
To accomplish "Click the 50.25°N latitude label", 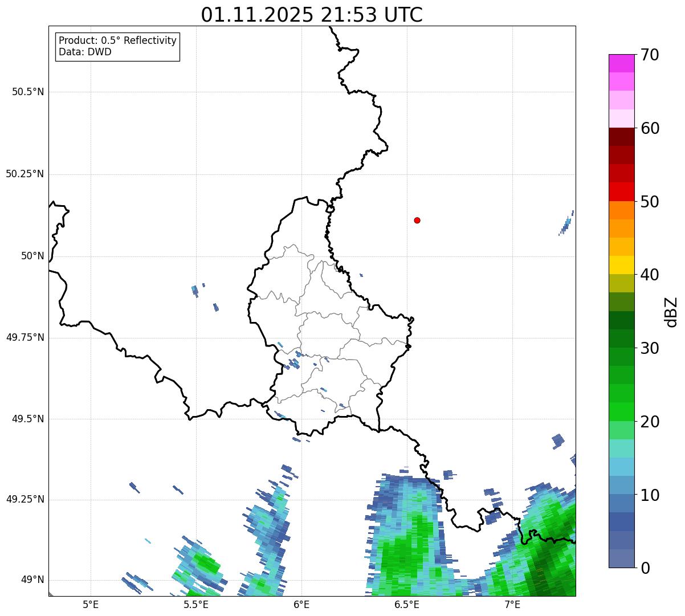I will pyautogui.click(x=25, y=174).
